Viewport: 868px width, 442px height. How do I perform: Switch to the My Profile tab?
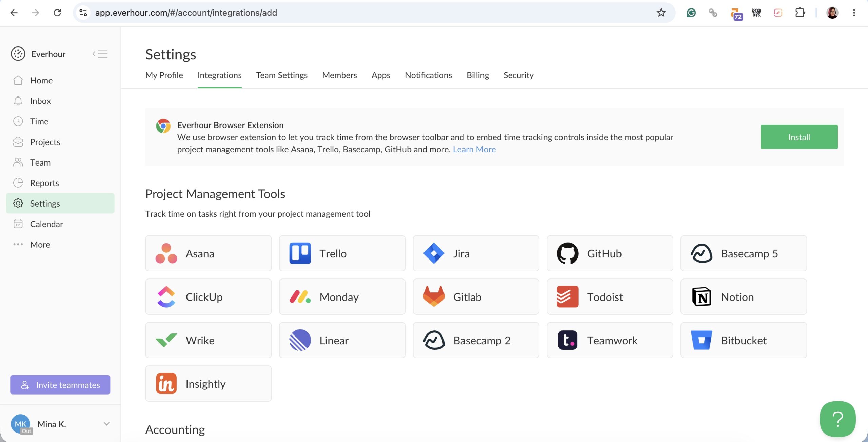coord(164,75)
